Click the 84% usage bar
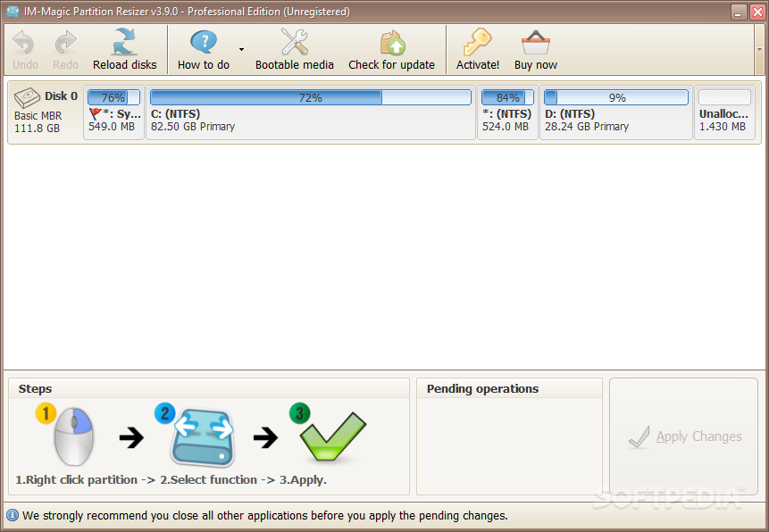Screen dimensions: 769x532 coord(507,97)
